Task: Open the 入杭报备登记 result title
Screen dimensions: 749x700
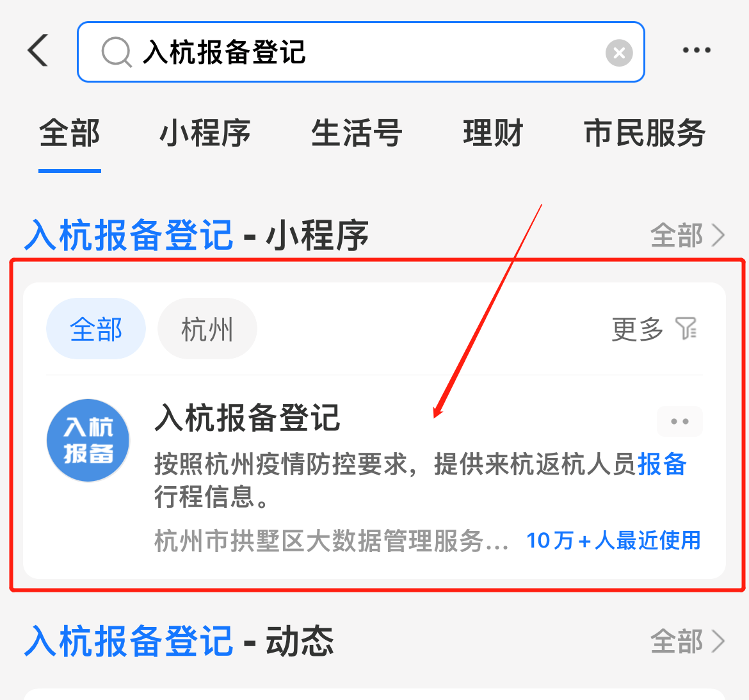Action: pos(248,418)
